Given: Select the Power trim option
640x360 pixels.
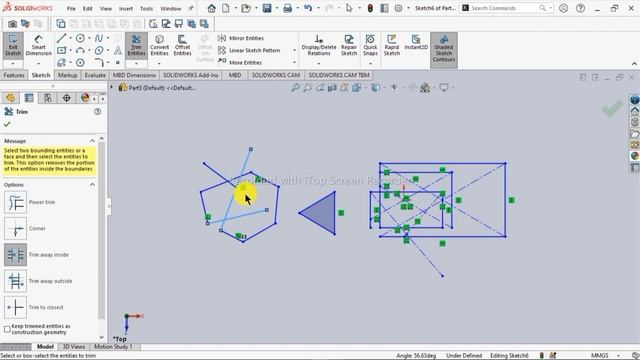Looking at the screenshot, I should 16,202.
